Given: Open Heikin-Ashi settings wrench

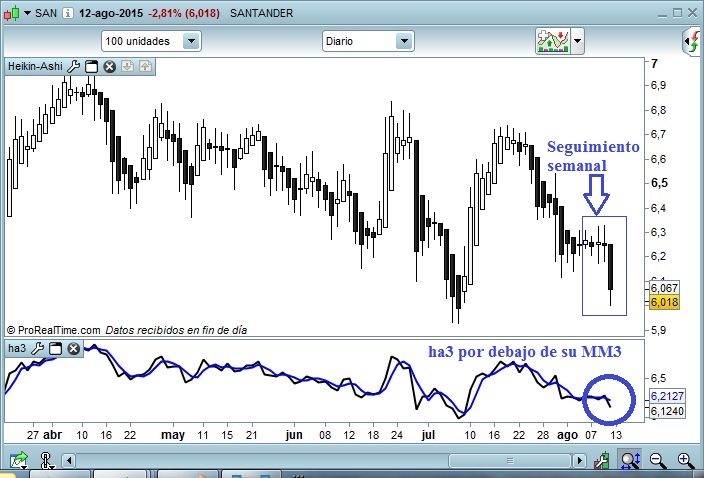Looking at the screenshot, I should (x=74, y=66).
